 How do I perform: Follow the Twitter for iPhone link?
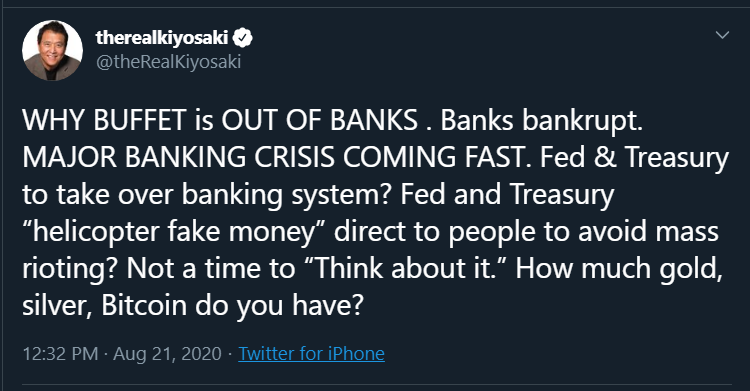(311, 354)
